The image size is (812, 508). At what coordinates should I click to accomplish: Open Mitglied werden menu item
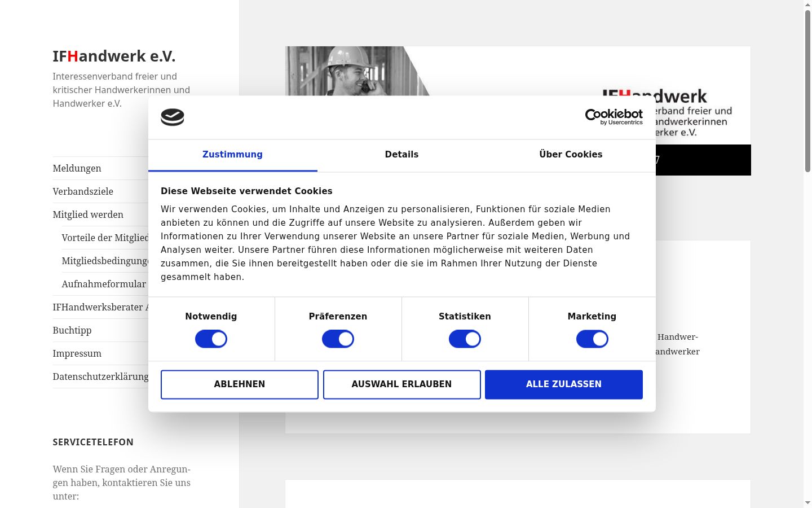point(88,214)
